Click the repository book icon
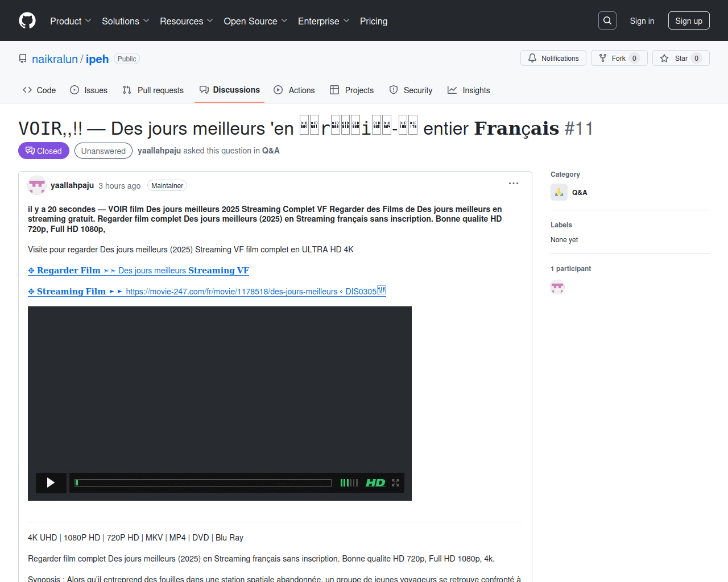Screen dimensions: 728x582 click(23, 59)
